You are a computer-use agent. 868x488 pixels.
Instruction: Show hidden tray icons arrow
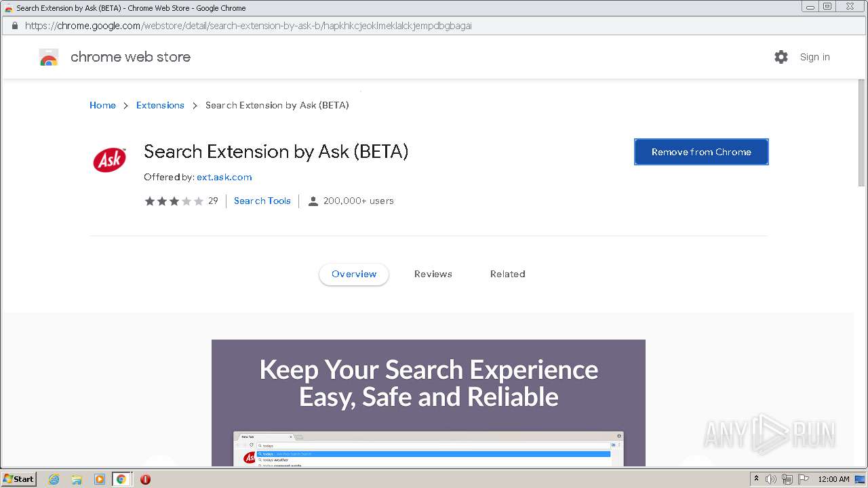756,479
